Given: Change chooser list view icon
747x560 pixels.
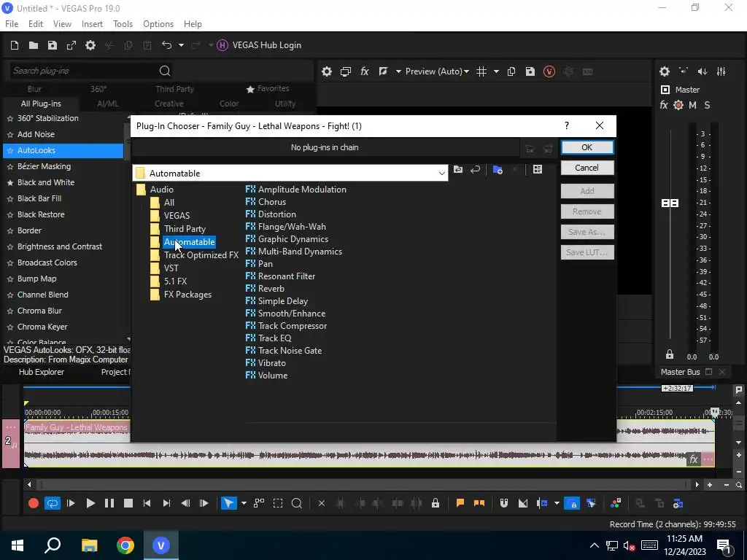Looking at the screenshot, I should tap(538, 169).
